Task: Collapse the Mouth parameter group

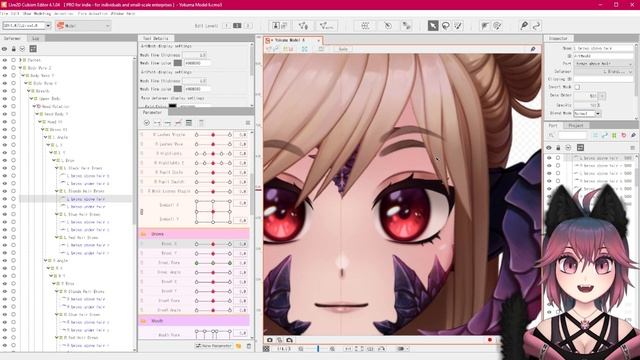Action: (143, 321)
